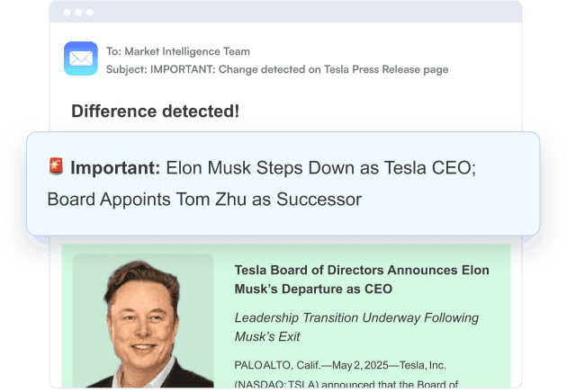Click the bold 'Important:' label
The height and width of the screenshot is (392, 567).
click(115, 168)
